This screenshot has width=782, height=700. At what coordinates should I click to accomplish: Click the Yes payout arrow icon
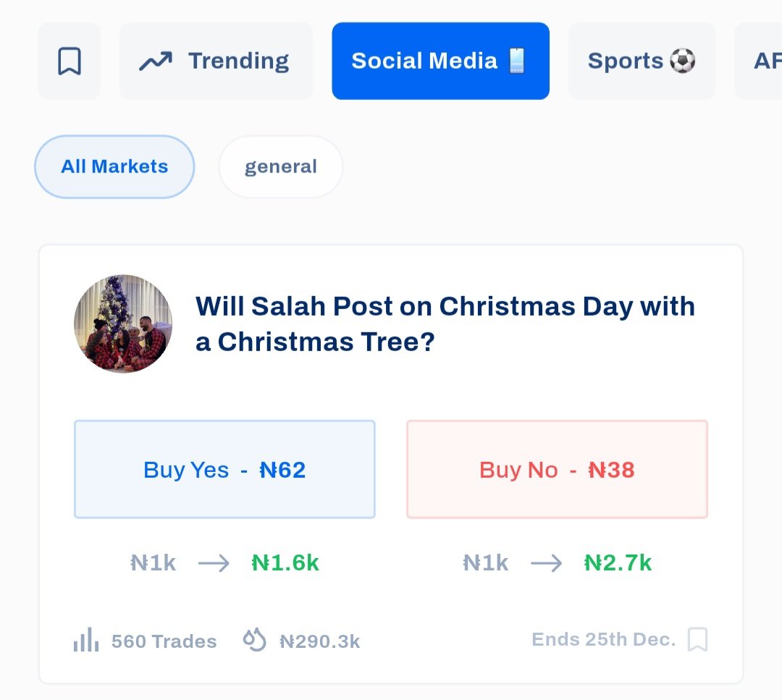point(214,563)
